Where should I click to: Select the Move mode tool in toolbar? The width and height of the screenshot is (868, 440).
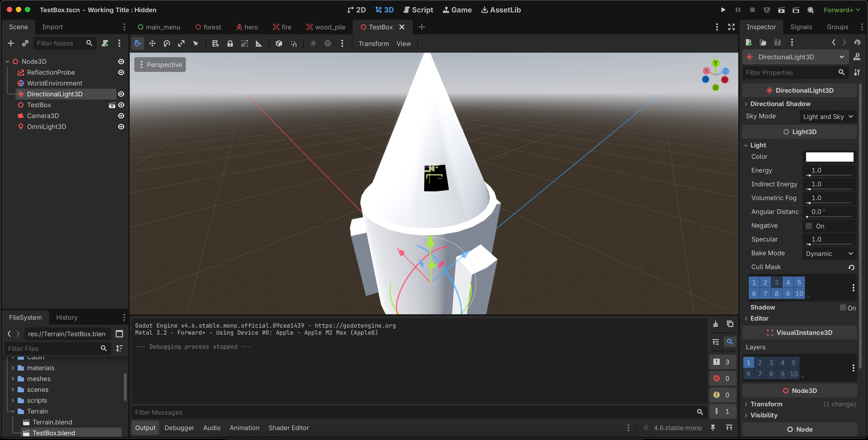click(152, 43)
